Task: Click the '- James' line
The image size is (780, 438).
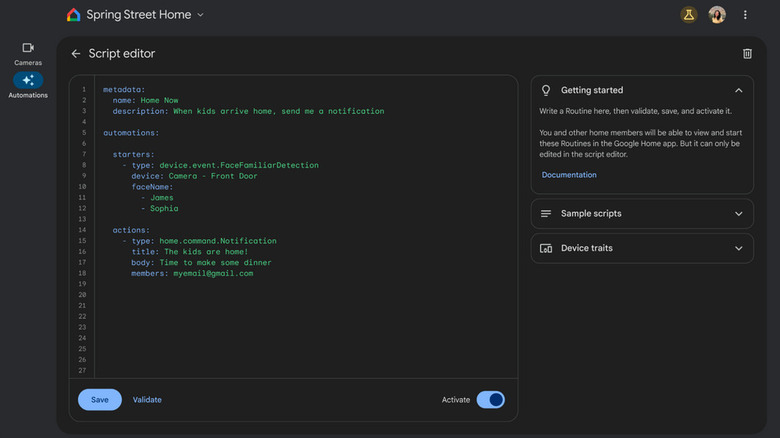Action: 157,198
